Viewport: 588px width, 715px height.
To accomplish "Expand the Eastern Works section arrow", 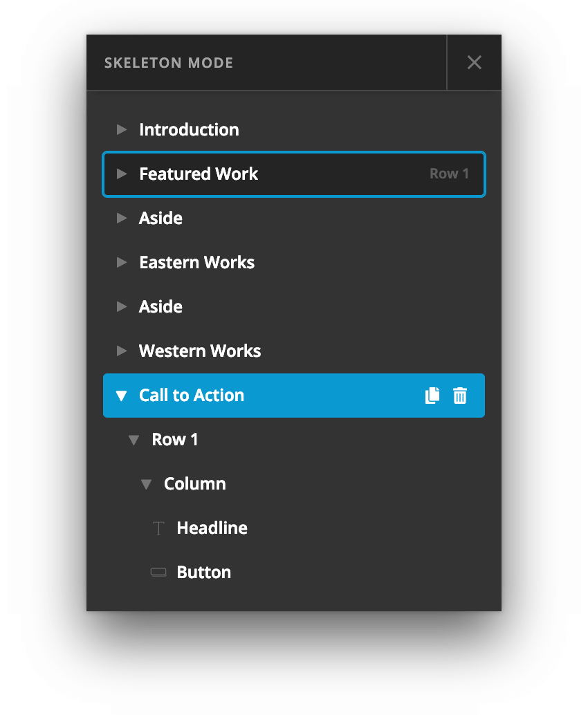I will (122, 263).
